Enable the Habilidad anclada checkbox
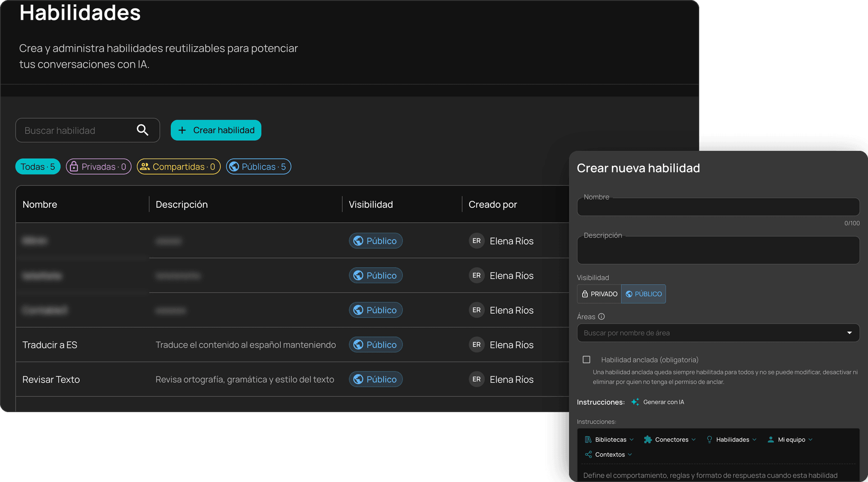This screenshot has width=868, height=482. tap(586, 360)
